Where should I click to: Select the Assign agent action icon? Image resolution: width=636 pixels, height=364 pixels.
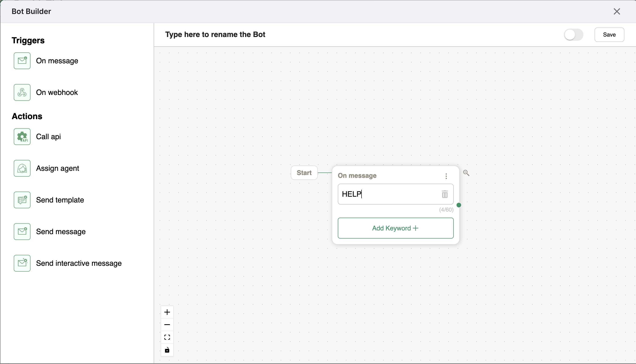(22, 168)
